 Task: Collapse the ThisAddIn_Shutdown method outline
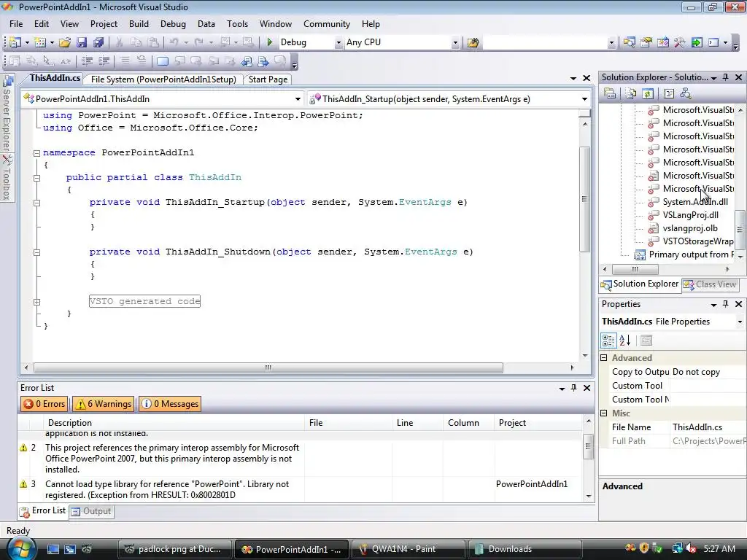(x=36, y=252)
